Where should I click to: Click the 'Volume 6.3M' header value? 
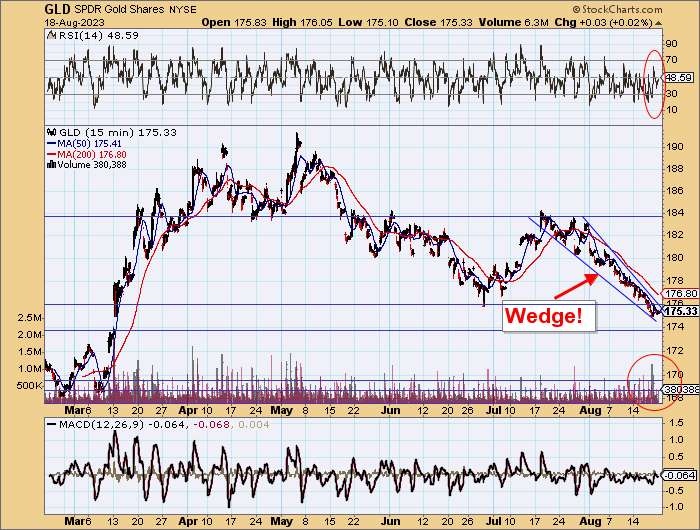(x=513, y=22)
